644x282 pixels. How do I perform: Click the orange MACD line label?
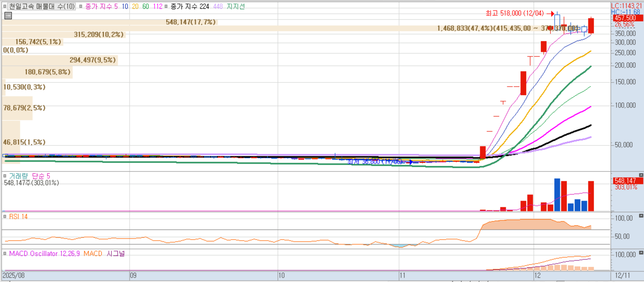93,254
